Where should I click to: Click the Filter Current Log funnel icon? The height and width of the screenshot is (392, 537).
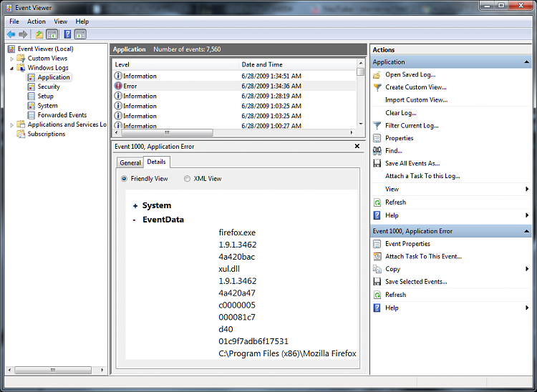point(377,125)
